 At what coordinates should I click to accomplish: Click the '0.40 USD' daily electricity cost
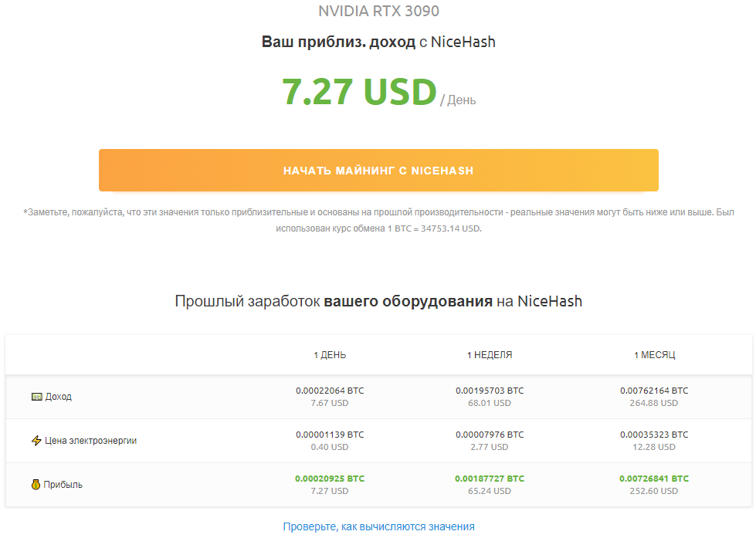[330, 447]
